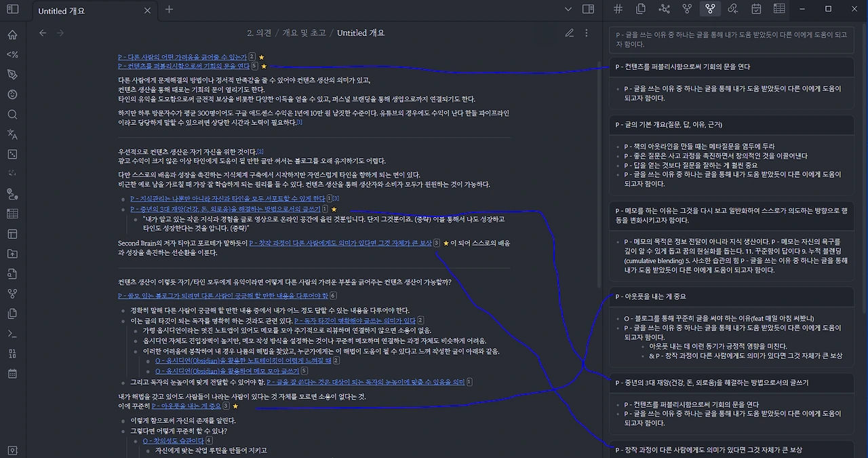This screenshot has height=458, width=868.
Task: Click breadcrumb '2. 의견'
Action: pyautogui.click(x=259, y=33)
